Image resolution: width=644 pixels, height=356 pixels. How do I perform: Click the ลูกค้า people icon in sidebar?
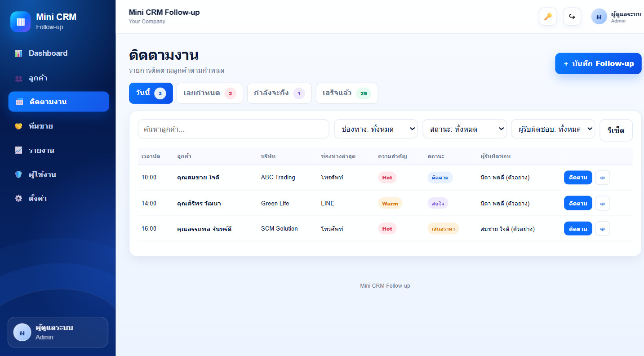[x=18, y=78]
